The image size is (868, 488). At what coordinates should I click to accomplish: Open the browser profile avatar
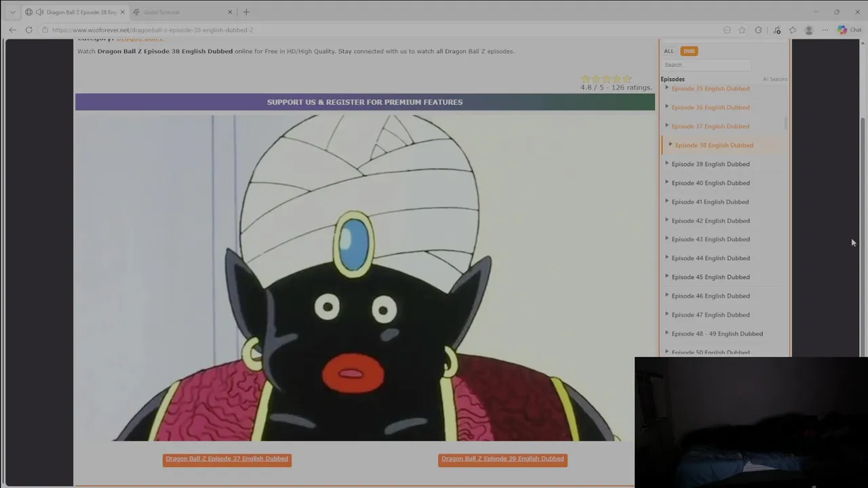click(x=808, y=30)
